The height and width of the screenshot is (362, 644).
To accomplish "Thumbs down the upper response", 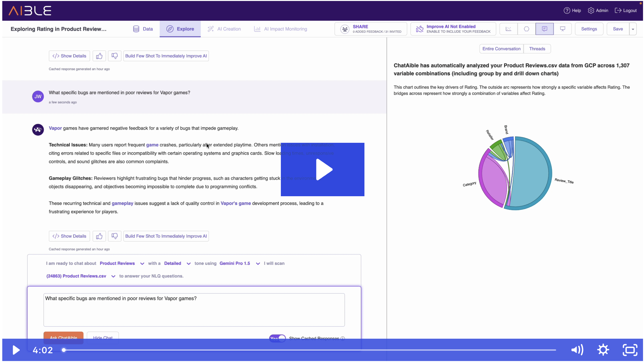I will pyautogui.click(x=115, y=56).
